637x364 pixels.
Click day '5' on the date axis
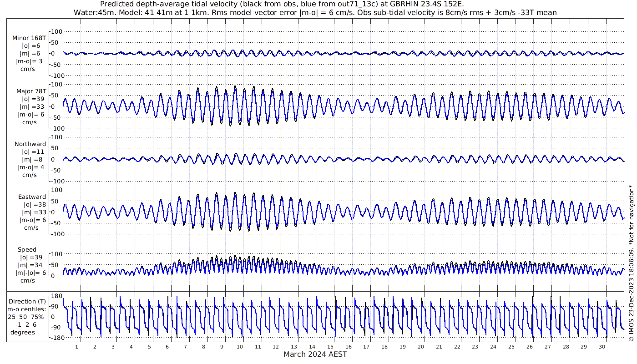coord(149,347)
